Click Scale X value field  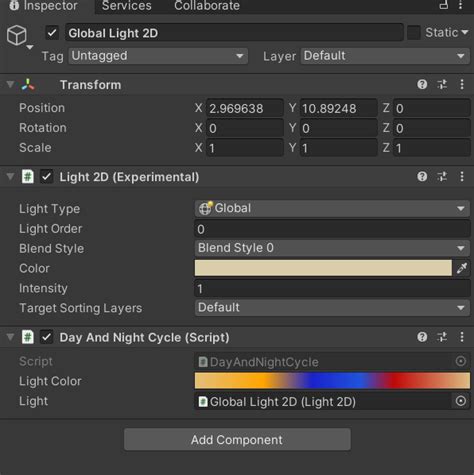pos(244,148)
